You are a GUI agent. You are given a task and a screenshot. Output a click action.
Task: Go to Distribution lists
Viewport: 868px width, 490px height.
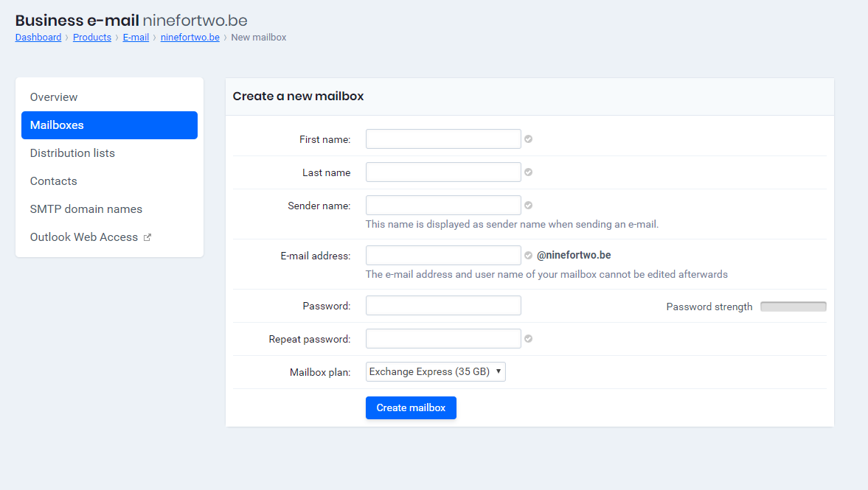(x=110, y=153)
